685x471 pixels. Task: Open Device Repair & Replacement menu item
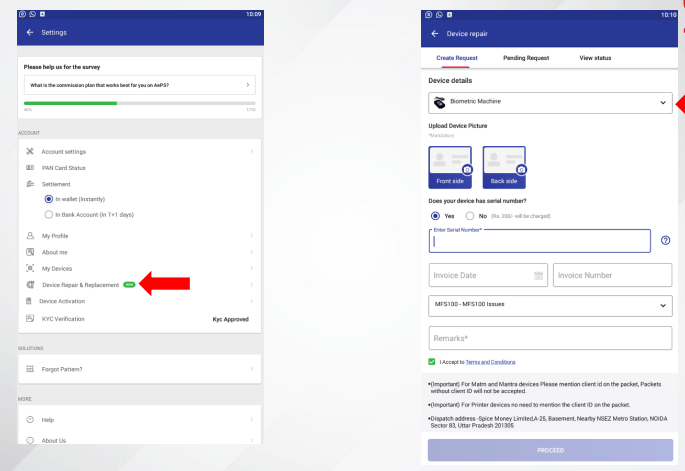pyautogui.click(x=140, y=285)
